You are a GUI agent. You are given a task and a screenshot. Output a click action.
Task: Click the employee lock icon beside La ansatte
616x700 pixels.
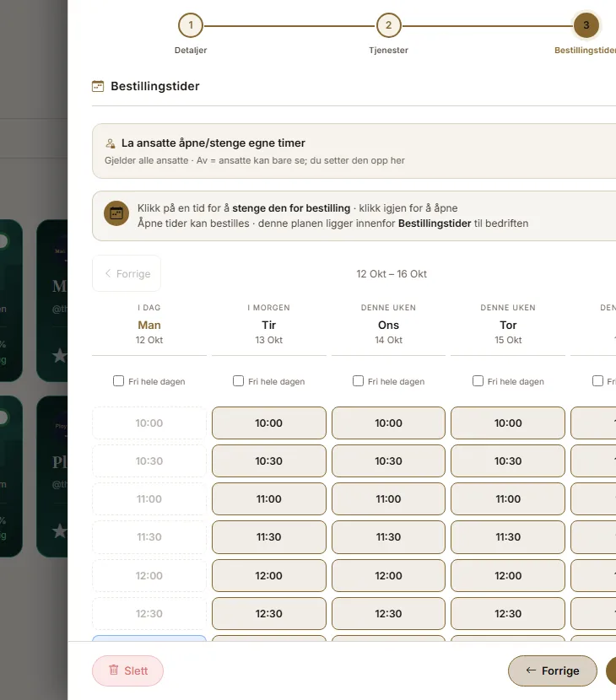[x=111, y=143]
